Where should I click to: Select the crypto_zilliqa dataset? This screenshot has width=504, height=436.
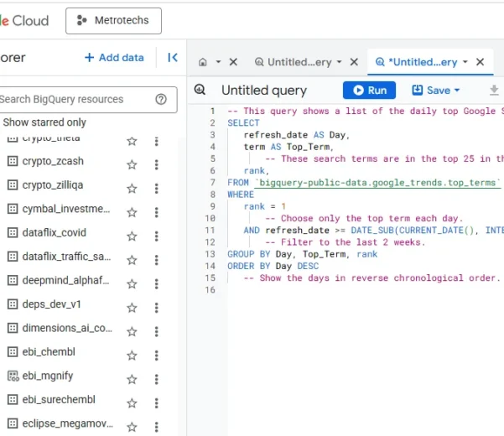[52, 185]
